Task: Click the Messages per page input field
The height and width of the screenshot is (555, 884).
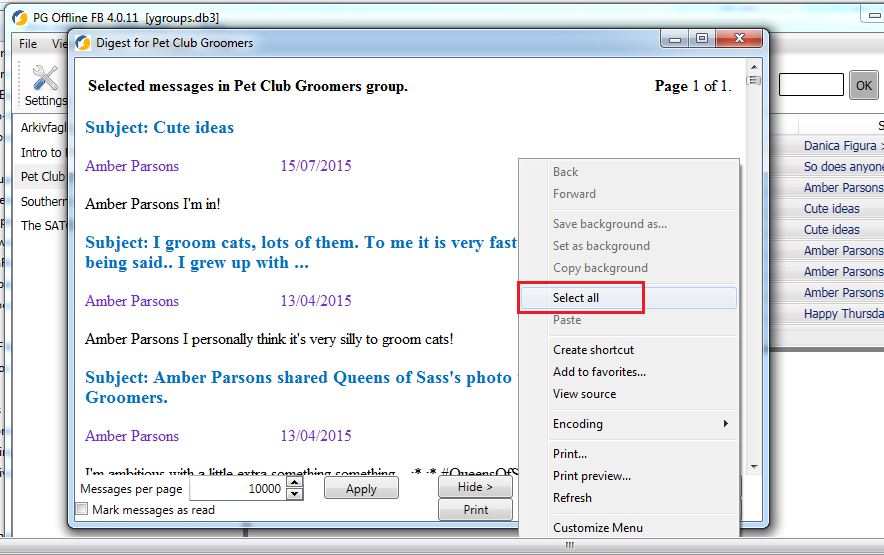Action: point(238,488)
